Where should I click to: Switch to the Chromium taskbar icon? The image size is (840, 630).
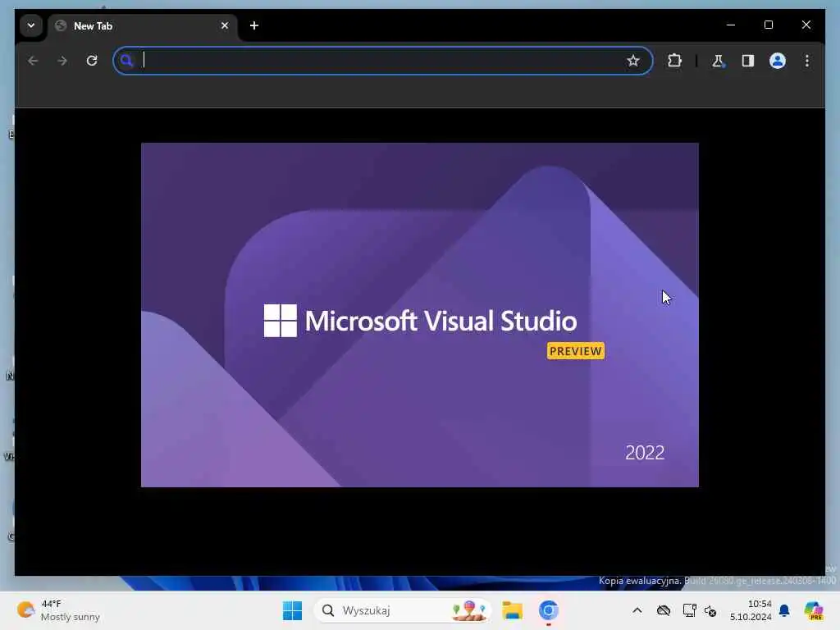tap(549, 610)
